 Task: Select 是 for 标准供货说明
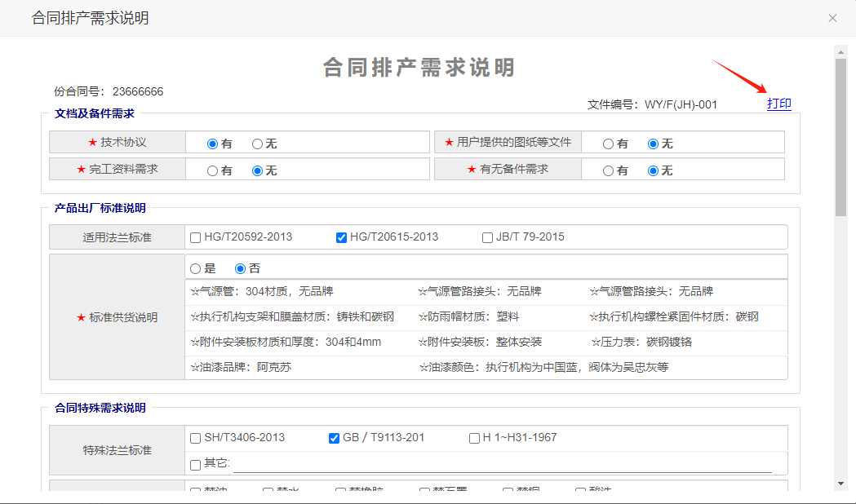coord(195,268)
